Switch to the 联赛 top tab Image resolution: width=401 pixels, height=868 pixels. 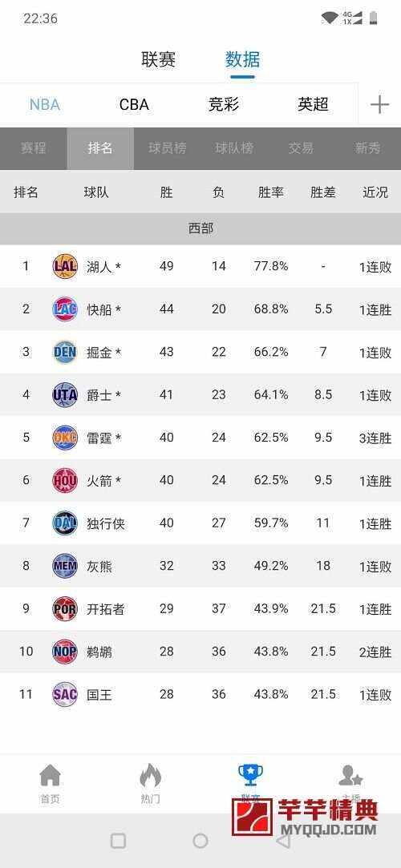[x=159, y=59]
